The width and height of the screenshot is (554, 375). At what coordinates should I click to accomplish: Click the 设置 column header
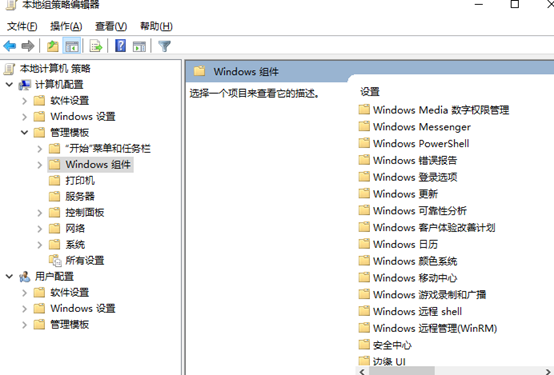370,92
